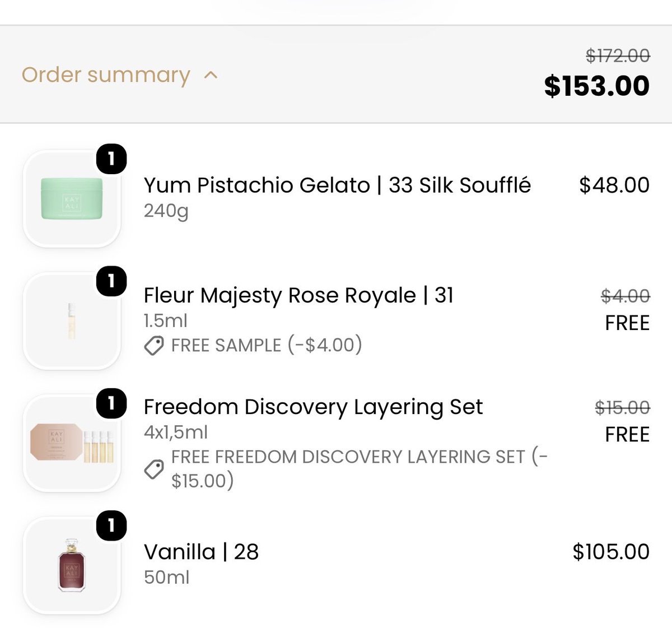Open the Yum Pistachio Gelato product thumbnail
The height and width of the screenshot is (628, 672).
point(72,199)
